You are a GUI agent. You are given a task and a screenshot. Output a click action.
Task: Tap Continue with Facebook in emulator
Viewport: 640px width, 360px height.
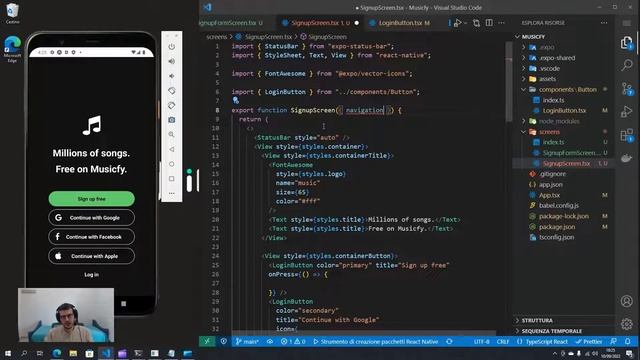coord(91,237)
